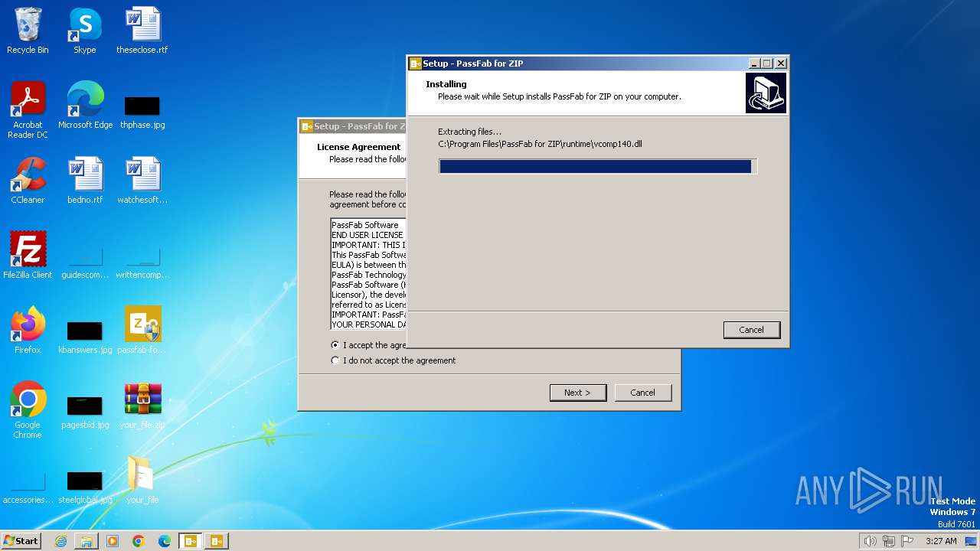Viewport: 980px width, 551px height.
Task: Click the installation progress bar
Action: point(598,166)
